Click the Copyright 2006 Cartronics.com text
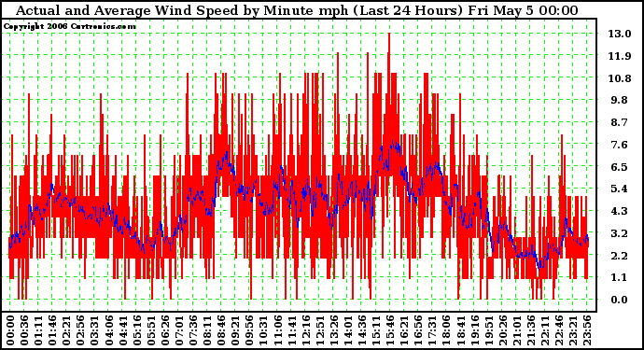The height and width of the screenshot is (350, 644). (x=70, y=27)
